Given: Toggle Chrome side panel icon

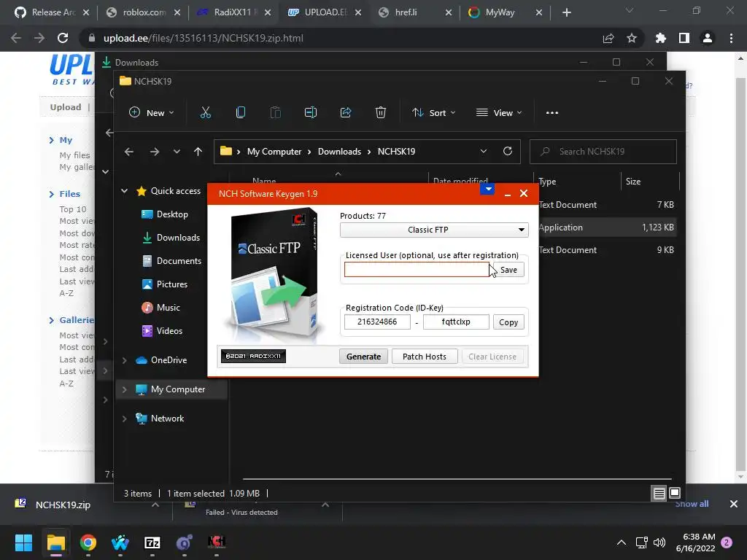Looking at the screenshot, I should tap(684, 38).
